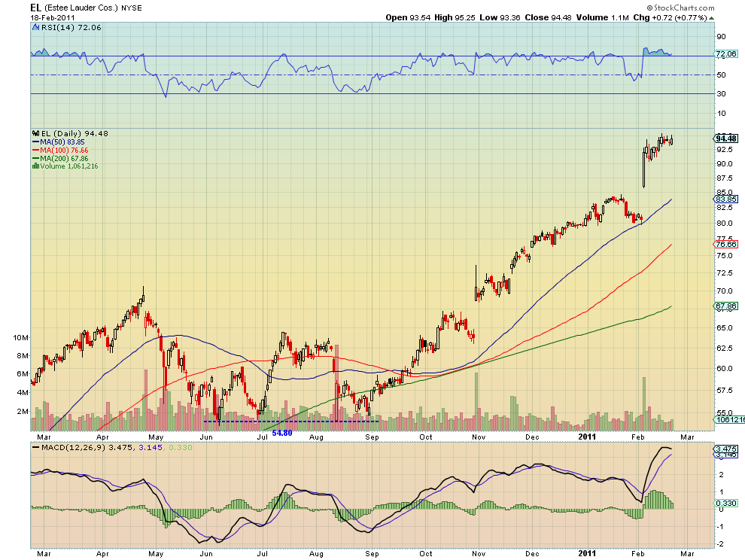
Task: Click the MA(200) 67.86 legend label
Action: [64, 158]
